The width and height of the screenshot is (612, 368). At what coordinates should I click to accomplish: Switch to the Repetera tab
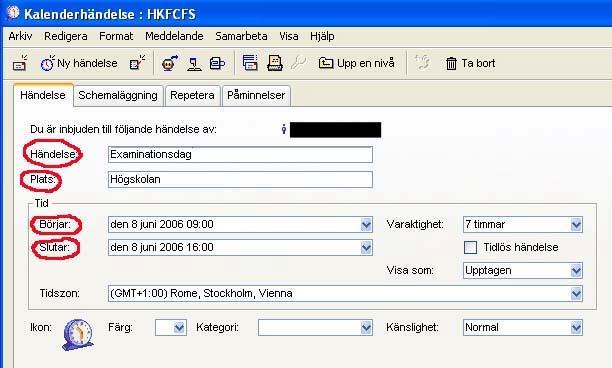[192, 96]
